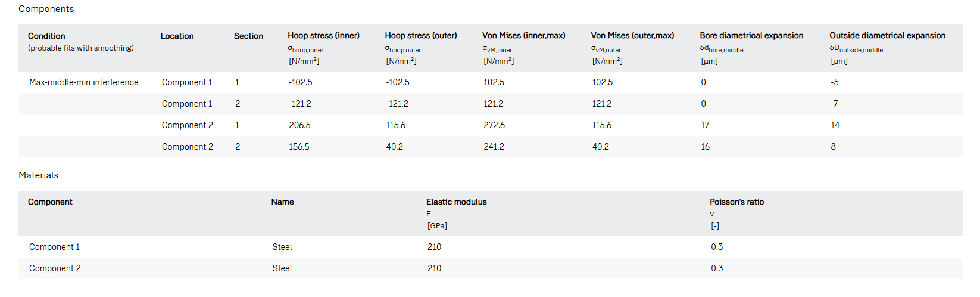
Task: Select the 272.6 Von Mises value
Action: [494, 125]
